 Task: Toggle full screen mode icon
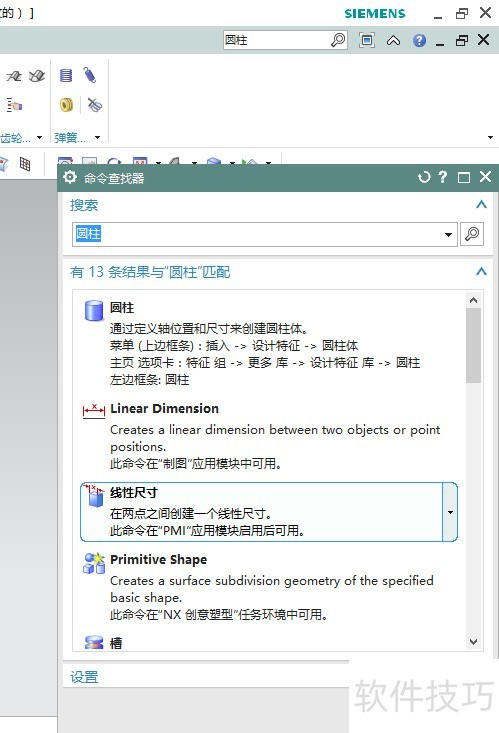click(x=367, y=40)
